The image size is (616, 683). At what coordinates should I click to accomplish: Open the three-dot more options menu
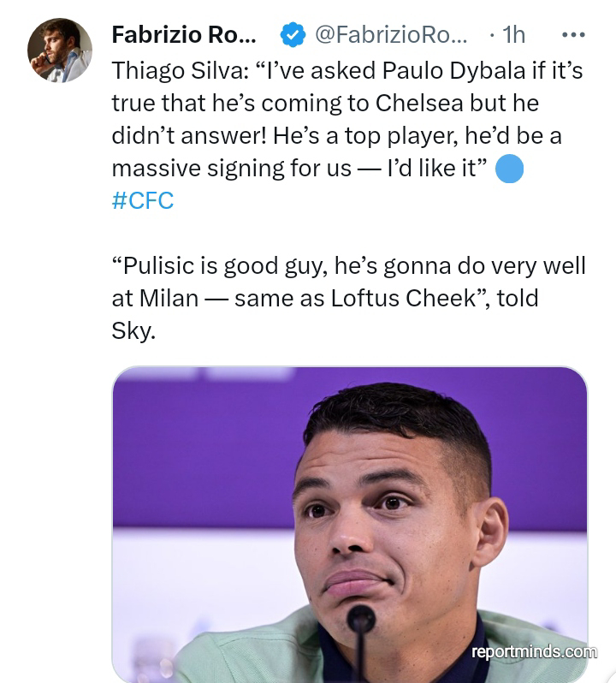point(572,34)
